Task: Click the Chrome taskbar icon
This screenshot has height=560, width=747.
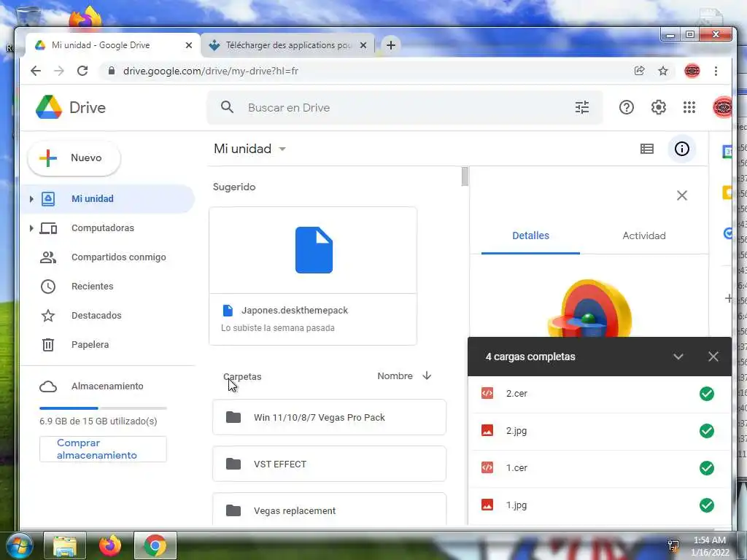Action: click(155, 545)
